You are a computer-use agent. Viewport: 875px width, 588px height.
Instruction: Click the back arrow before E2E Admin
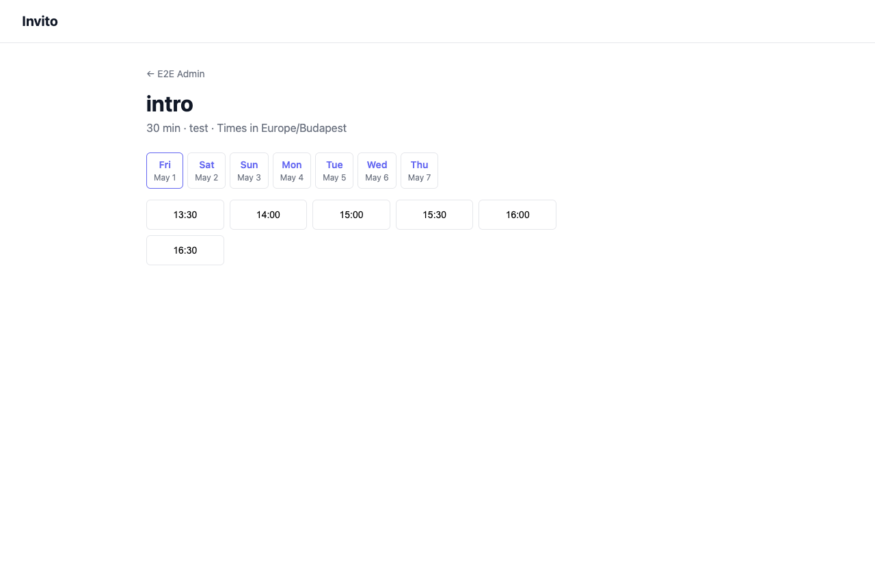point(150,74)
